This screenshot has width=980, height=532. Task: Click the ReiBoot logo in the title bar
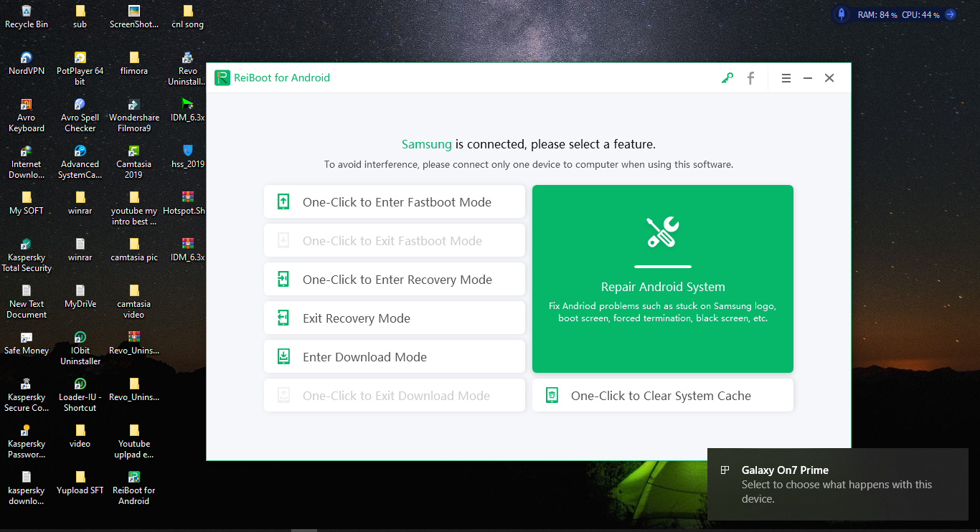222,77
